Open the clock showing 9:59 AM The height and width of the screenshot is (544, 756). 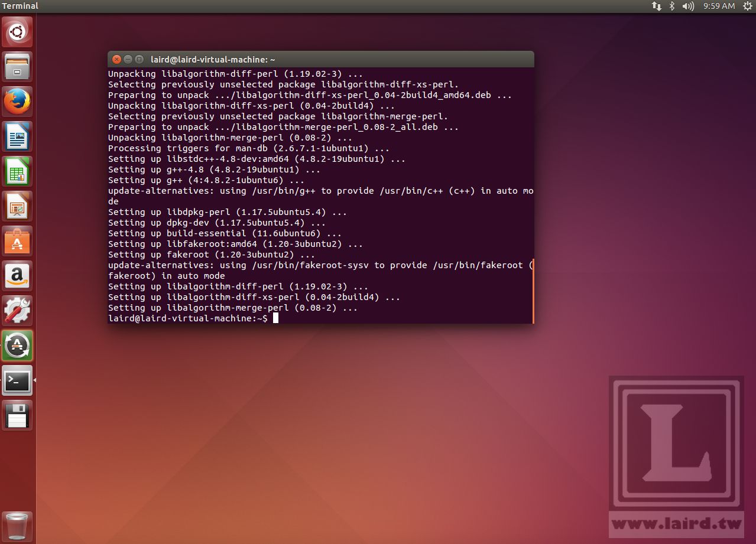(x=718, y=6)
